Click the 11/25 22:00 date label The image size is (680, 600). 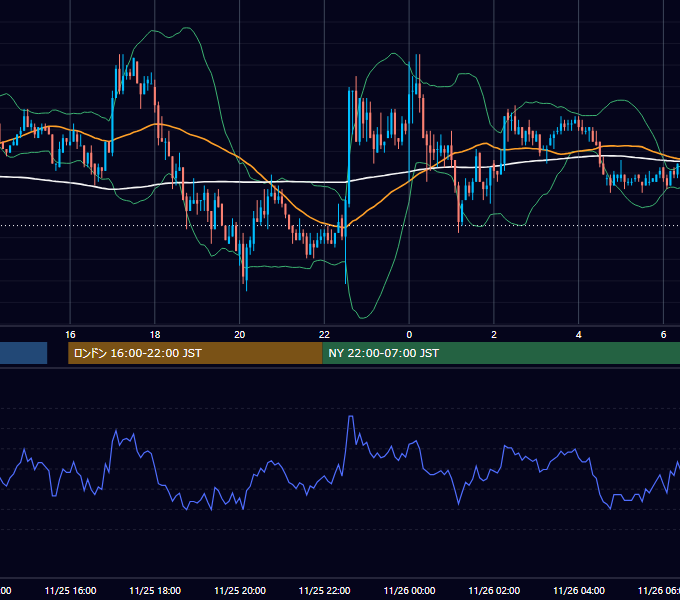324,590
